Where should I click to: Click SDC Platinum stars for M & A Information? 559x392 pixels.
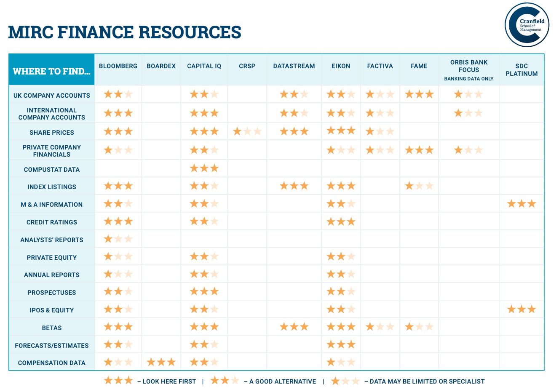pyautogui.click(x=522, y=204)
